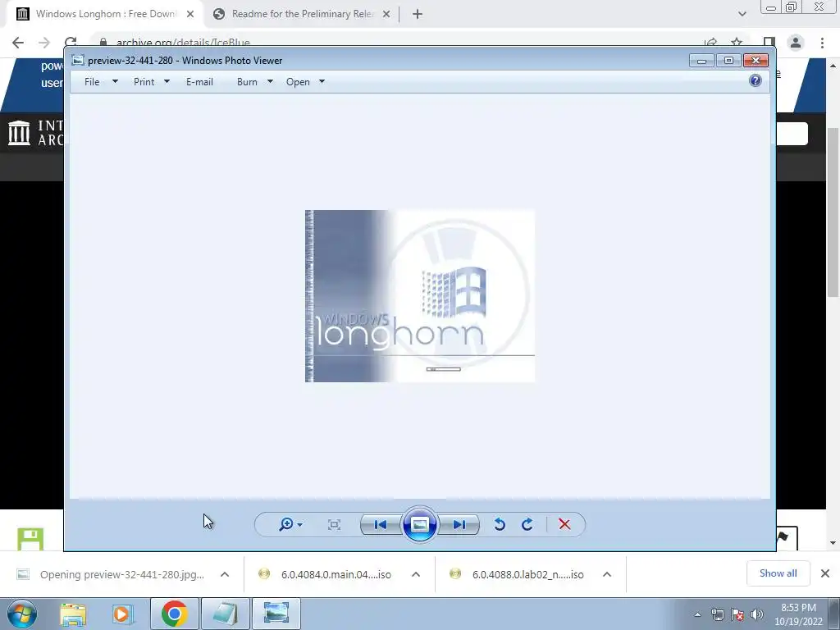The height and width of the screenshot is (630, 840).
Task: Open the Chrome three-dot menu
Action: point(822,43)
